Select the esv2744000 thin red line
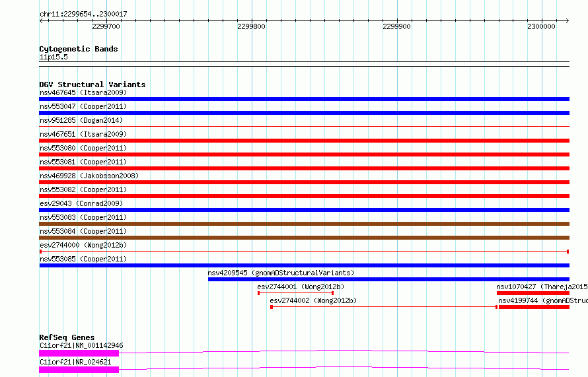588x377 pixels. pyautogui.click(x=304, y=252)
